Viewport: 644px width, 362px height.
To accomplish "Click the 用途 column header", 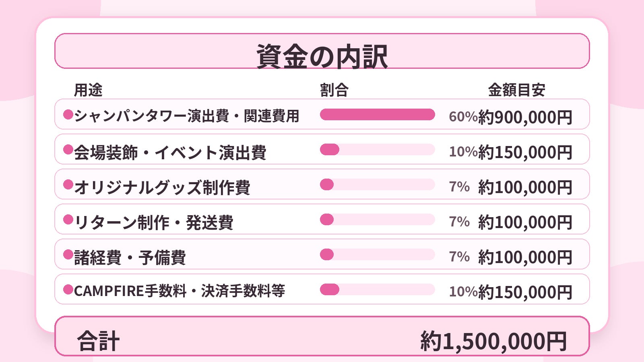I will 88,90.
